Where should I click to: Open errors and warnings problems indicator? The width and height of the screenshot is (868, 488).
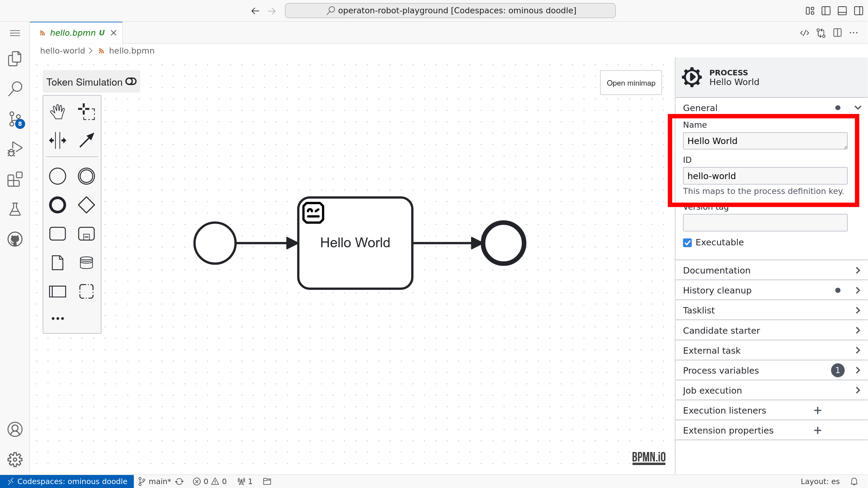click(x=210, y=482)
